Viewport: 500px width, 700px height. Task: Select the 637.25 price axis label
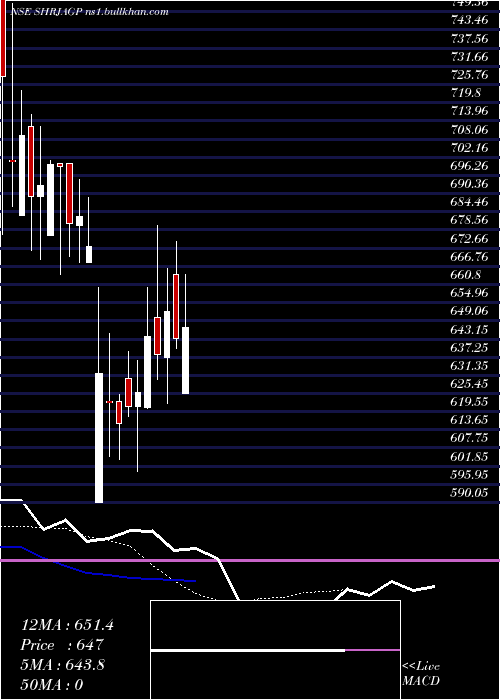469,347
